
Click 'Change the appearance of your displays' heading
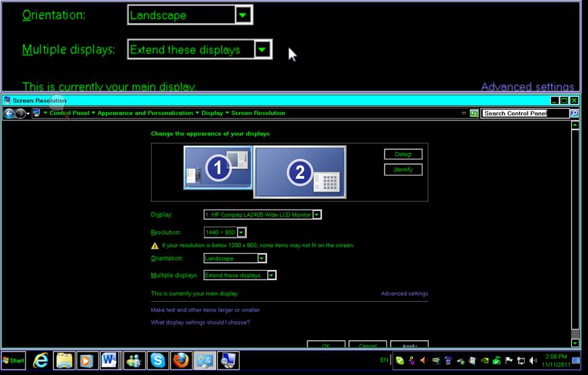(210, 134)
